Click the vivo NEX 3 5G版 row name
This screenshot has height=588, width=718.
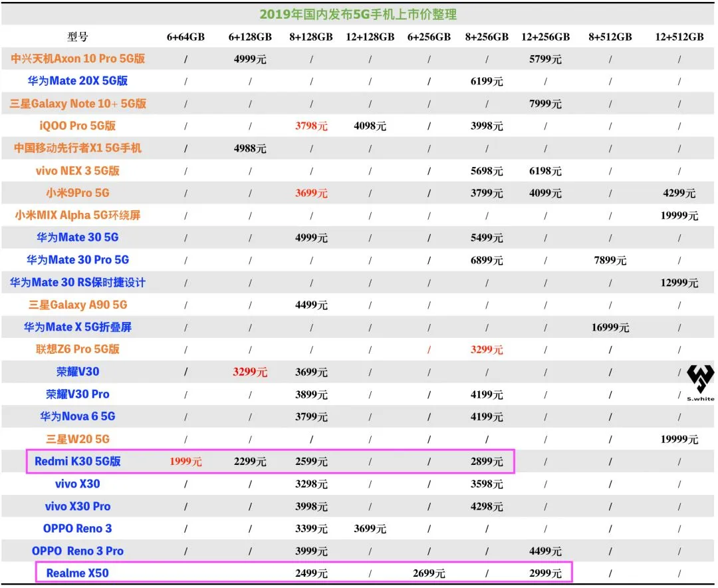(78, 170)
